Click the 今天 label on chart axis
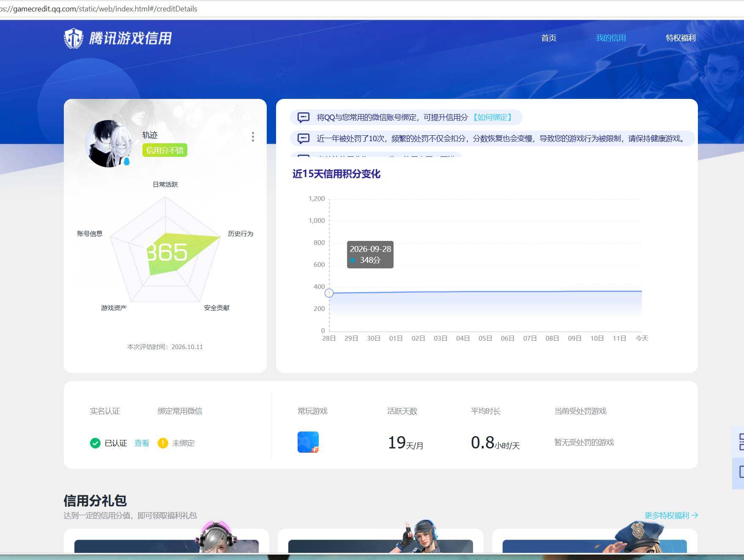Image resolution: width=744 pixels, height=560 pixels. (x=642, y=338)
